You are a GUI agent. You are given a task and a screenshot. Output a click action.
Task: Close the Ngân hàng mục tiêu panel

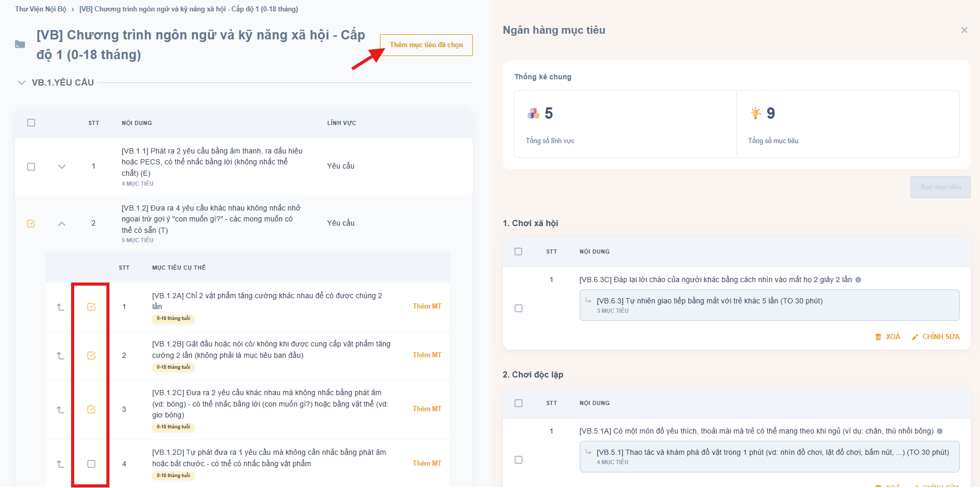(964, 30)
